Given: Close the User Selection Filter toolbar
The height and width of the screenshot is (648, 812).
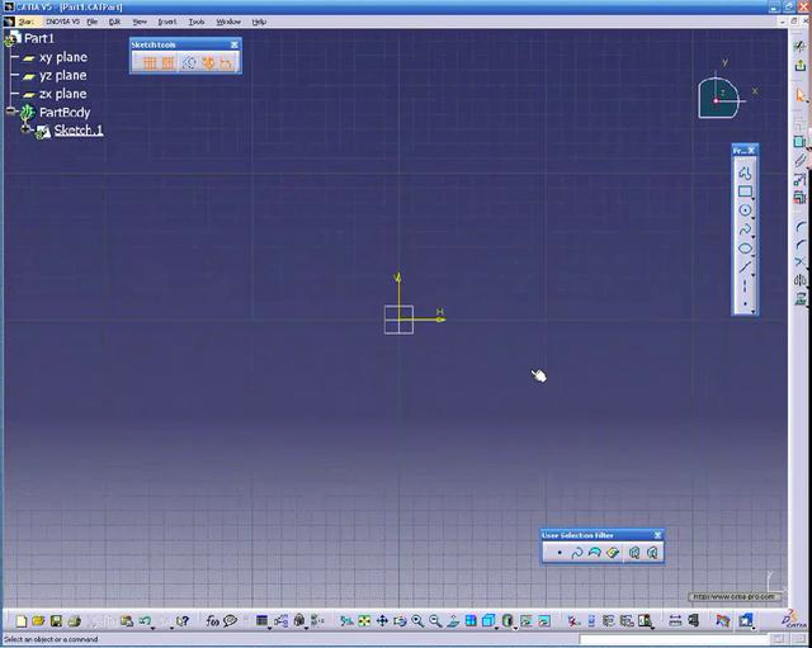Looking at the screenshot, I should (x=658, y=535).
